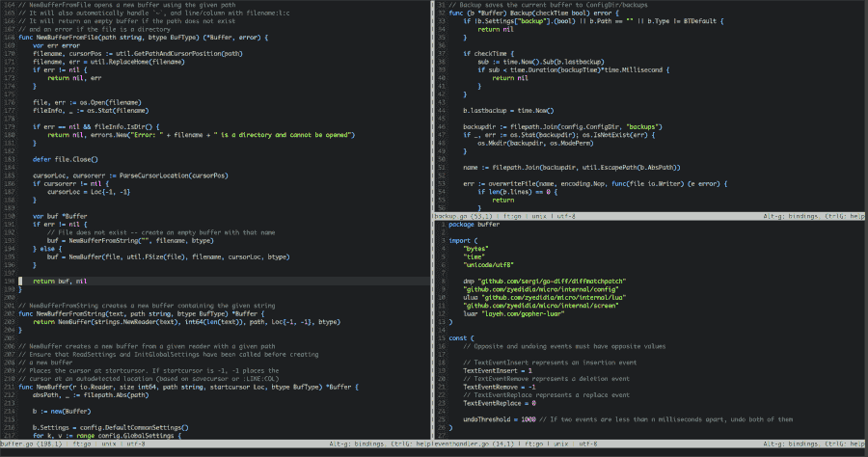Click 'cursorLoc = Loc{-1, -1}' line
The image size is (868, 457).
[89, 192]
